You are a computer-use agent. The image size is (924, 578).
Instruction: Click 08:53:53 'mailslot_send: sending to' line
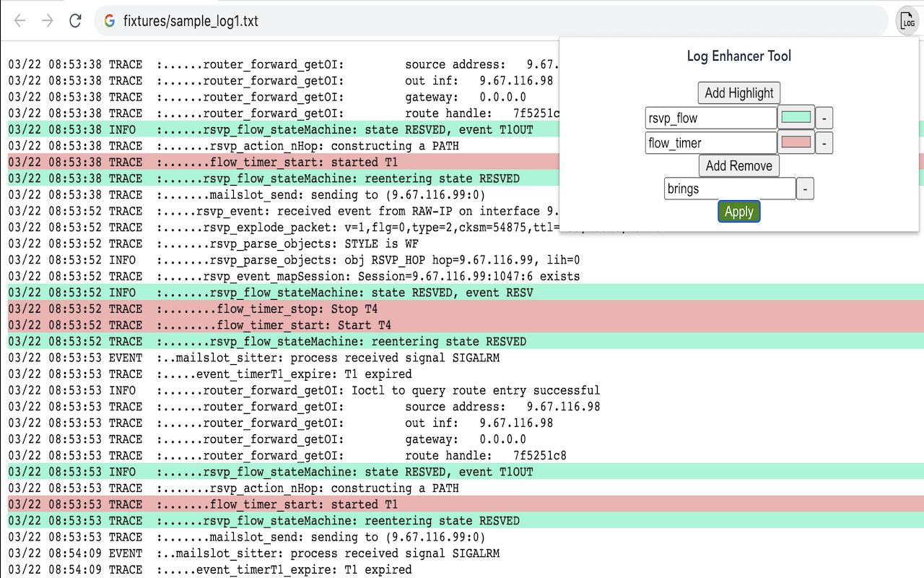pos(247,537)
